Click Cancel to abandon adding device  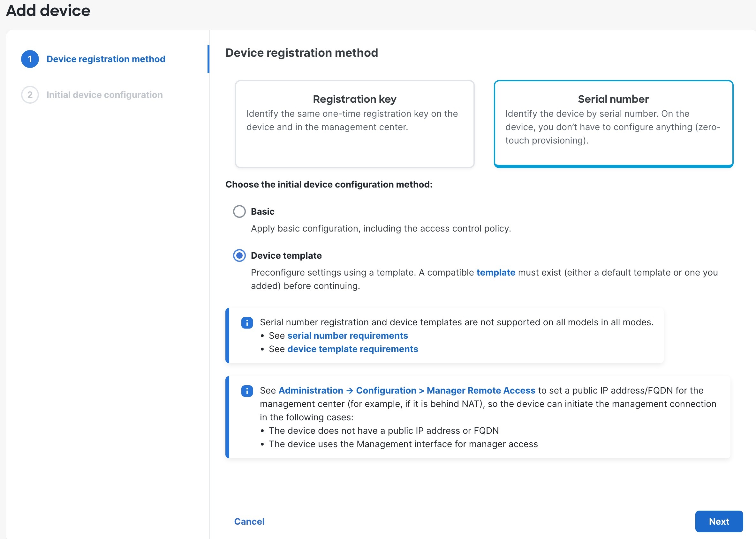tap(249, 521)
